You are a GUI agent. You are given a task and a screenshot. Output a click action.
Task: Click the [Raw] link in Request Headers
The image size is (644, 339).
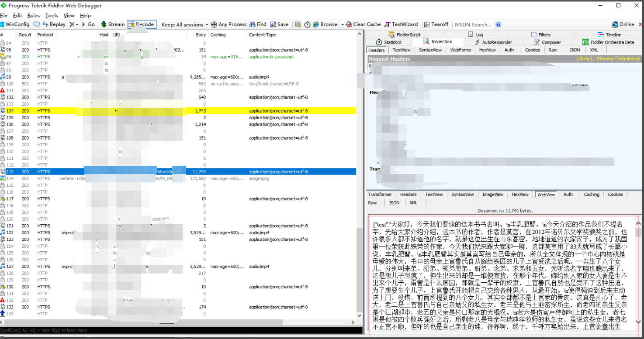click(x=585, y=58)
